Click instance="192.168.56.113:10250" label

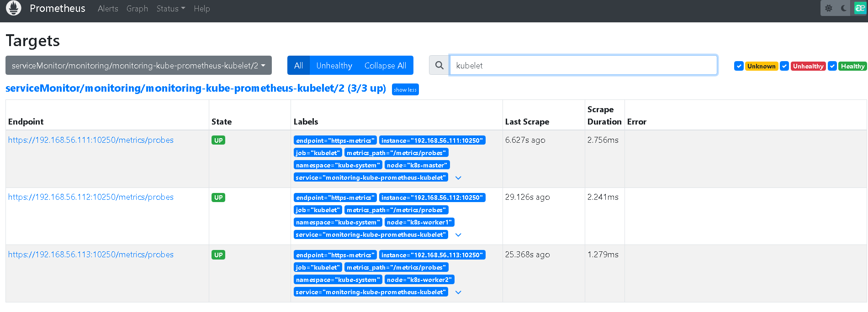[x=432, y=255]
